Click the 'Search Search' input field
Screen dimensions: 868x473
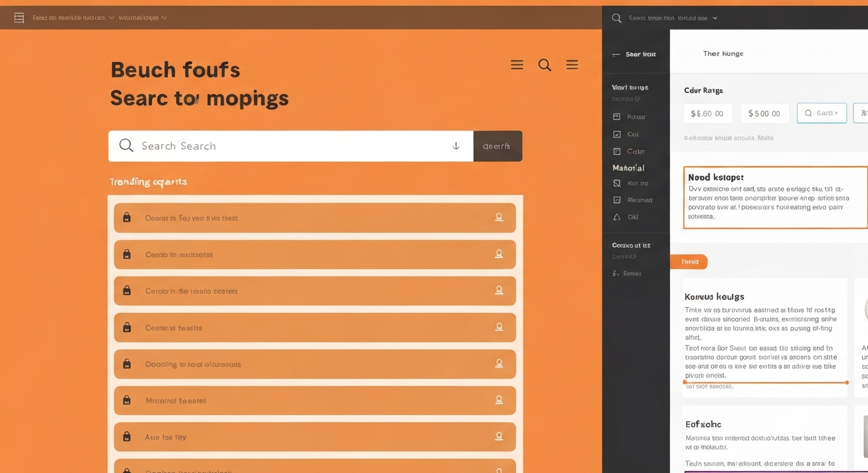coord(291,146)
